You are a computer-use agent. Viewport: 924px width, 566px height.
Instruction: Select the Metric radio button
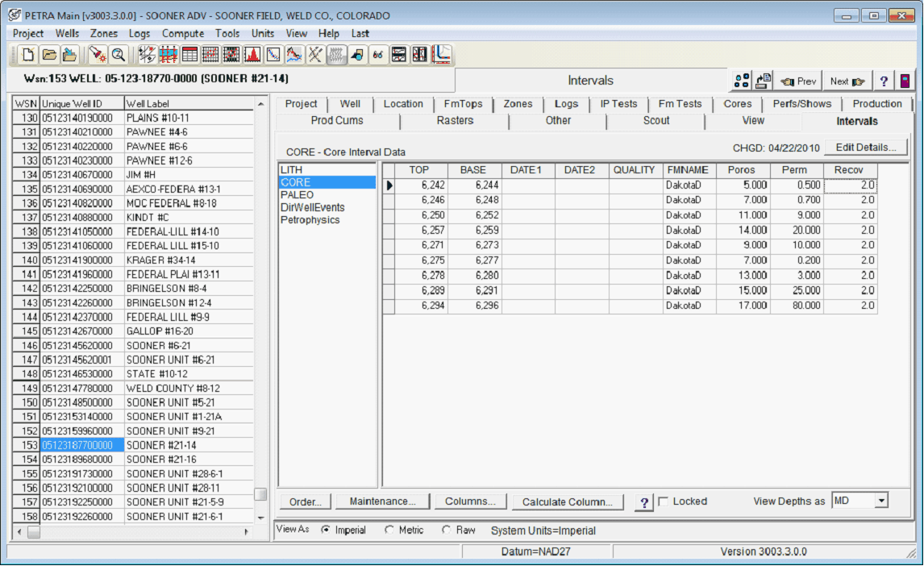pos(389,531)
